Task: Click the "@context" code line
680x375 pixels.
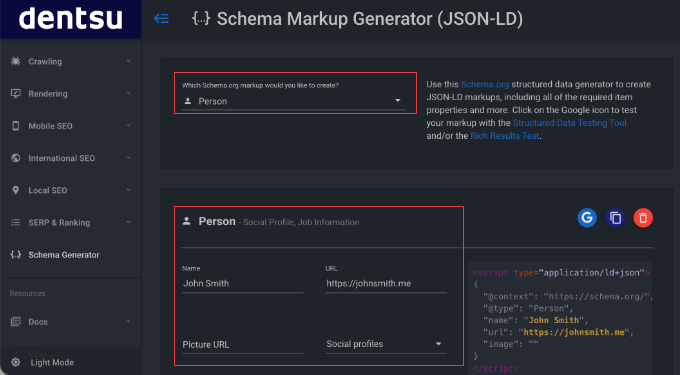Action: (568, 297)
